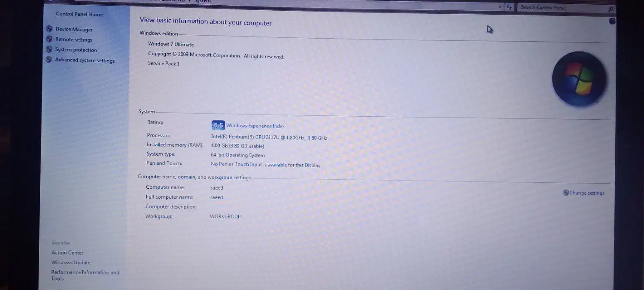Select the Full computer name value saeed
The width and height of the screenshot is (644, 290).
click(x=216, y=198)
